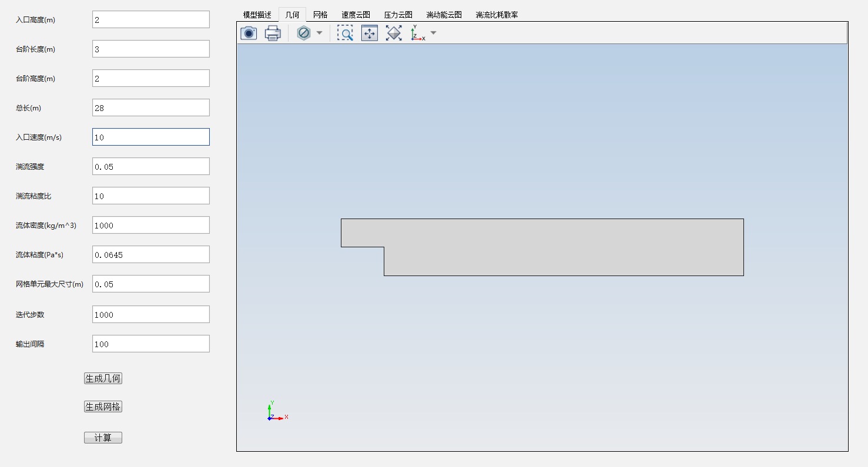Open the 压力云图 tab
The height and width of the screenshot is (467, 868).
coord(398,15)
